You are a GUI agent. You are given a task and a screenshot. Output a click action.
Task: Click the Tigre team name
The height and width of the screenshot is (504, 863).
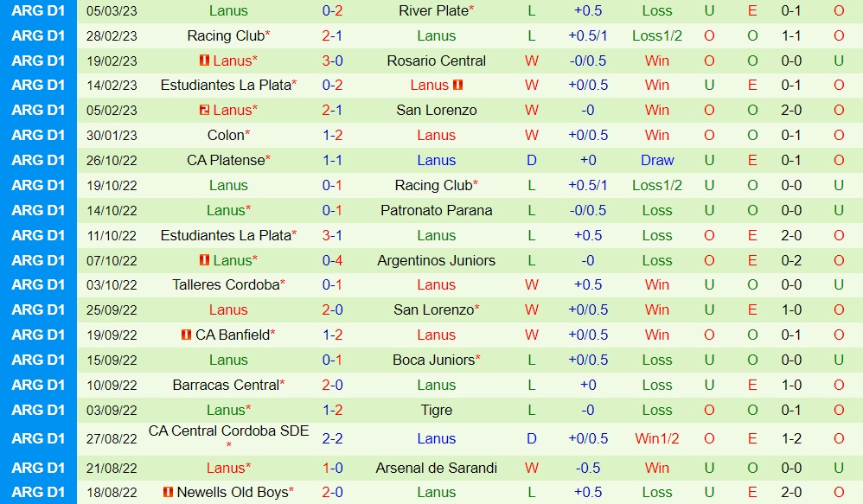pyautogui.click(x=436, y=410)
